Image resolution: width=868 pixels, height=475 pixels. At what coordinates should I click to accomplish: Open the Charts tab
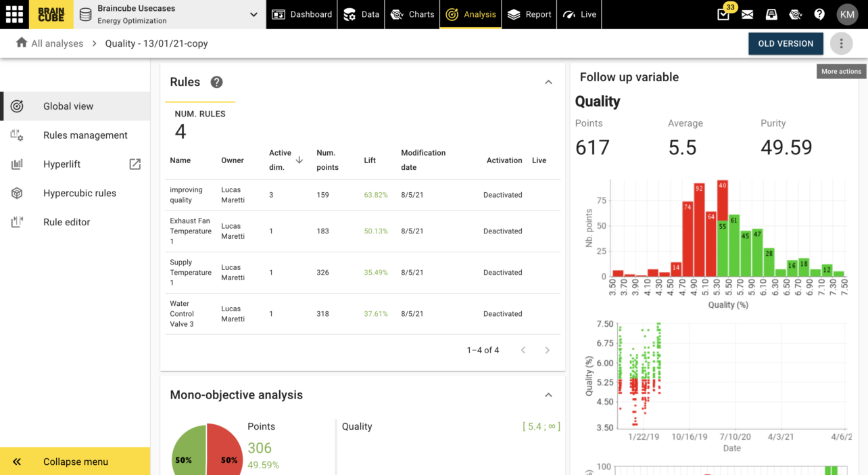[412, 14]
